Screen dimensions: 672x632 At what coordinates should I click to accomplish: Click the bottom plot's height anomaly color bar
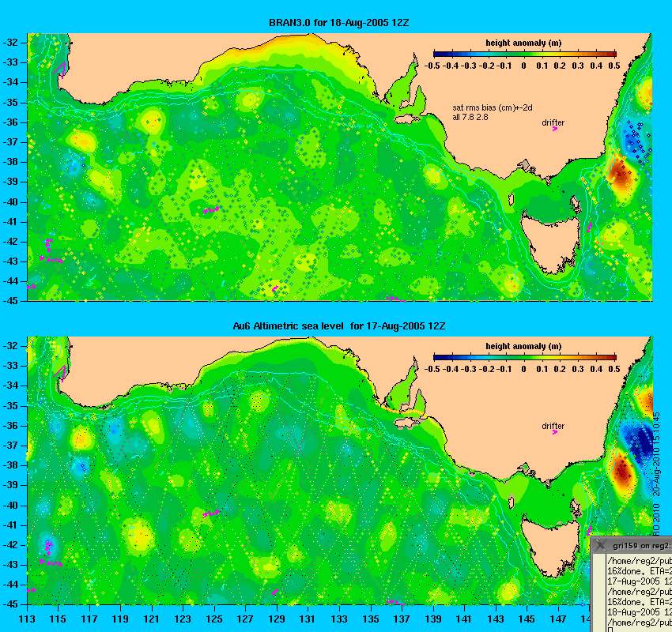(x=525, y=357)
